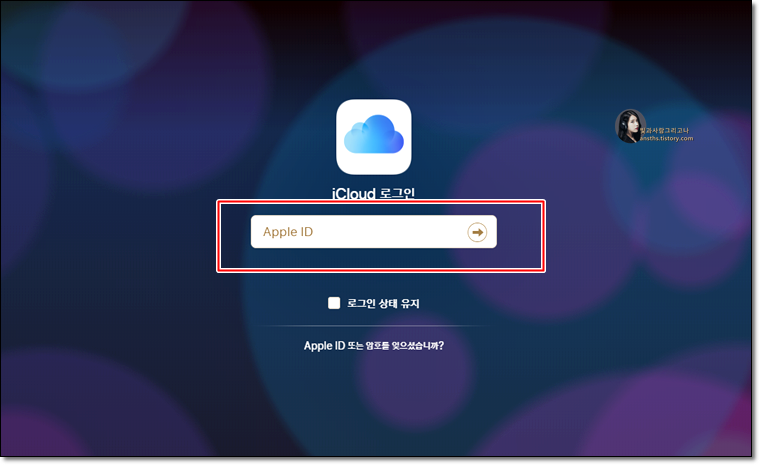
Task: Click the 로그인 상태 유지 label text
Action: 383,304
